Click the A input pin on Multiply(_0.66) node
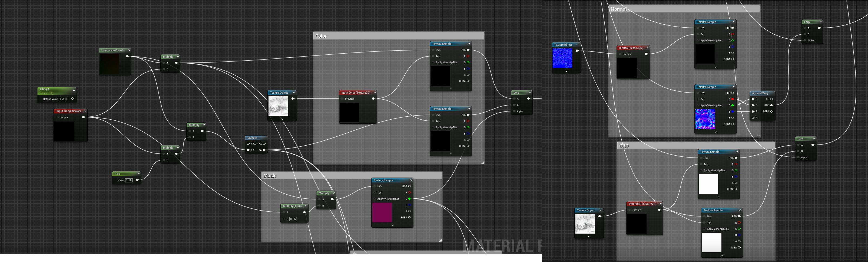Viewport: 868px width, 262px height. coord(284,212)
